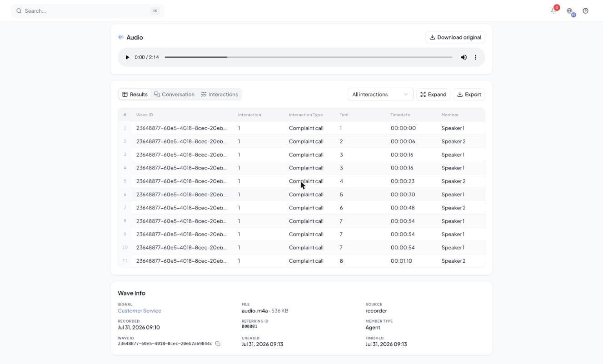The height and width of the screenshot is (364, 603).
Task: Click the globe language icon
Action: pos(569,10)
